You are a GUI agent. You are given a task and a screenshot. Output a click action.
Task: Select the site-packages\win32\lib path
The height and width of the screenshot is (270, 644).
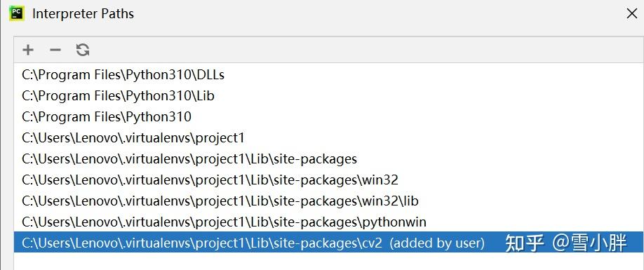coord(328,201)
